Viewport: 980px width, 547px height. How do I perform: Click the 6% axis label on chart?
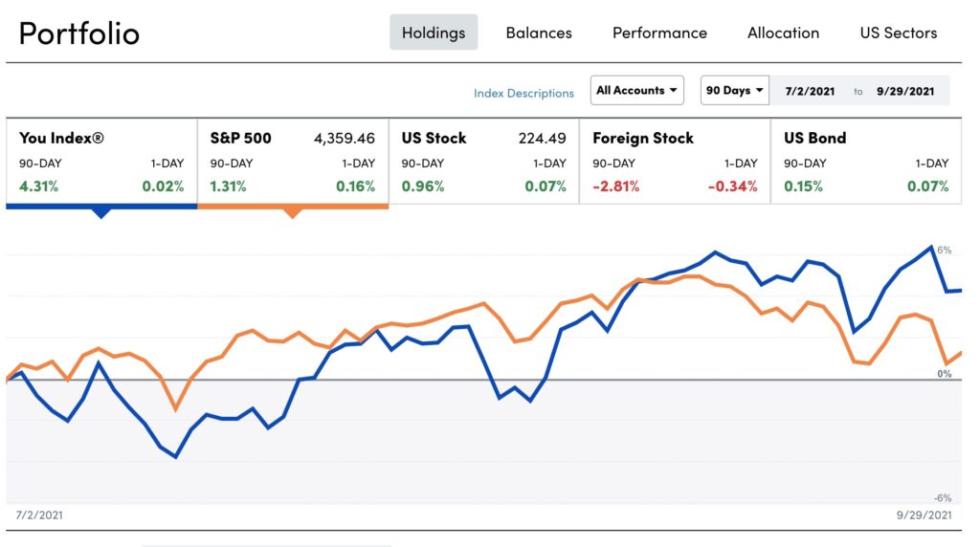[944, 251]
